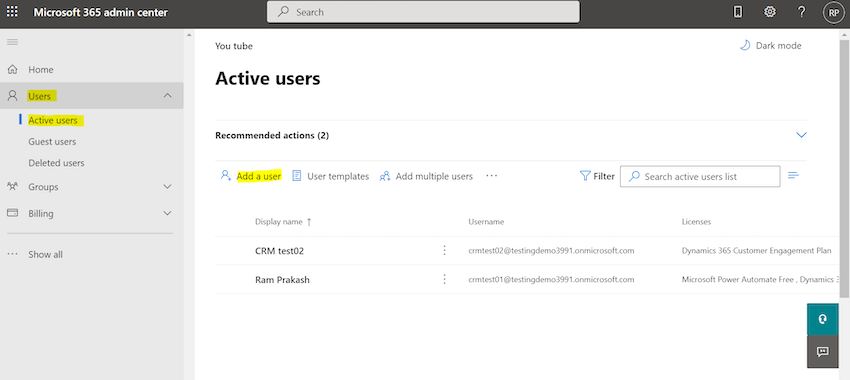Open row options dots for CRM test02
Screen dimensions: 850x380
click(x=445, y=250)
